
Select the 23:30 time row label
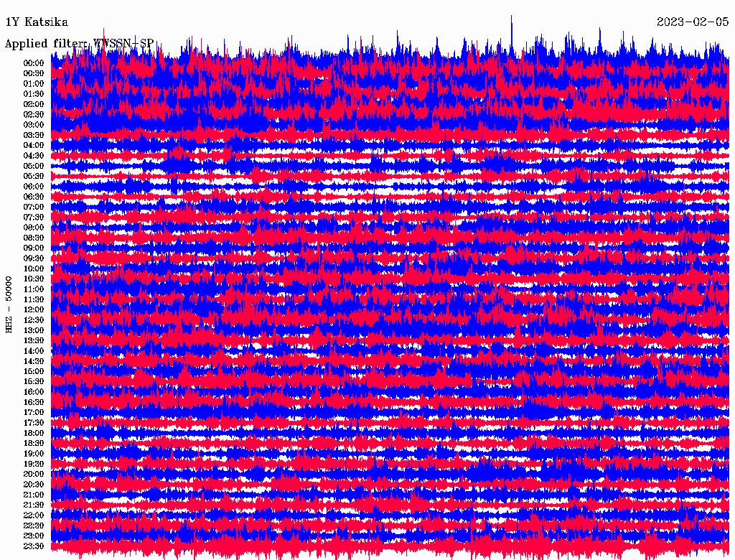coord(34,546)
